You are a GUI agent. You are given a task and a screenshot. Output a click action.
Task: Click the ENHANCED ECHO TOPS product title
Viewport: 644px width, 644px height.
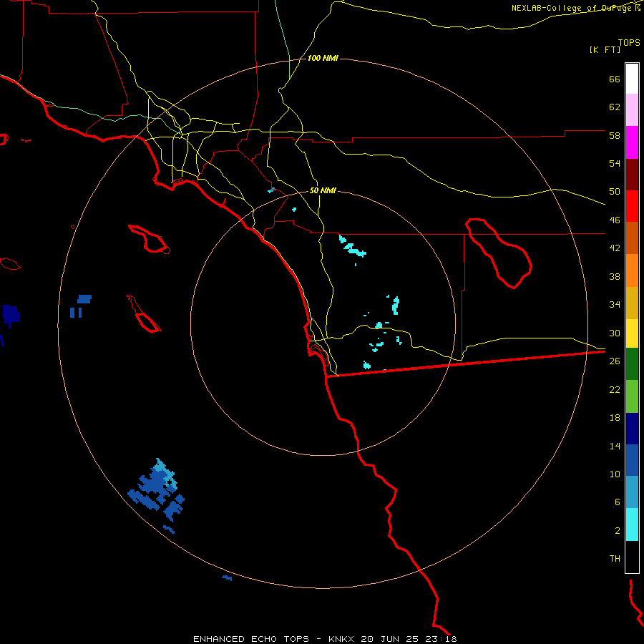(x=251, y=639)
